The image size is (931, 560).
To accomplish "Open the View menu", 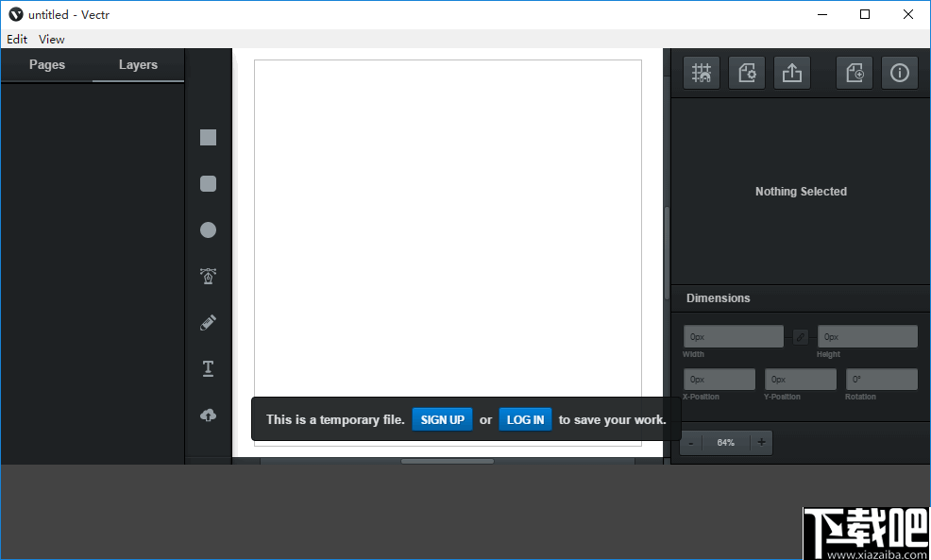I will (x=52, y=40).
